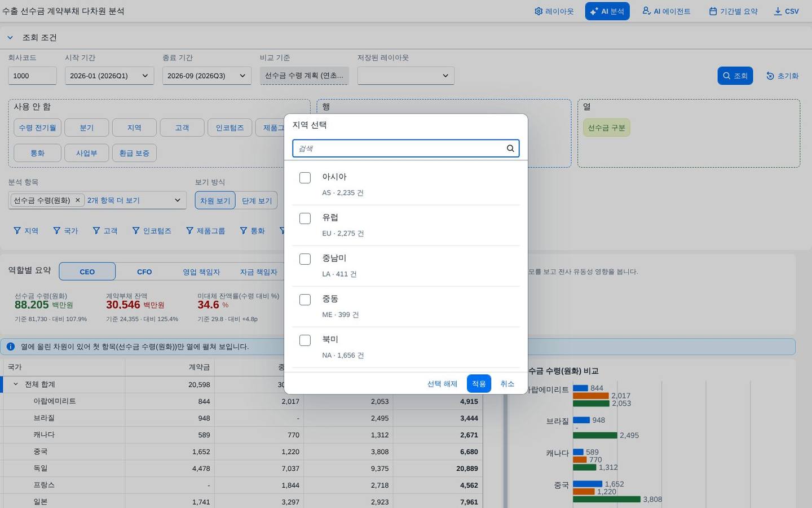This screenshot has height=508, width=812.
Task: Select the 선수금 구분 column chip
Action: pyautogui.click(x=607, y=128)
